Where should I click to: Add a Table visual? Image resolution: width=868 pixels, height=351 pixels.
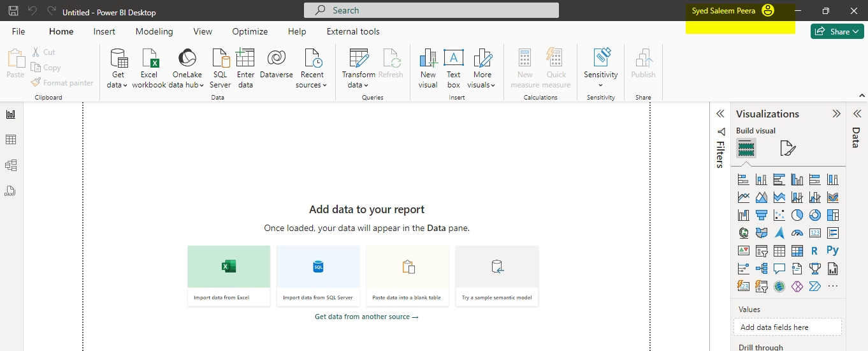point(779,251)
